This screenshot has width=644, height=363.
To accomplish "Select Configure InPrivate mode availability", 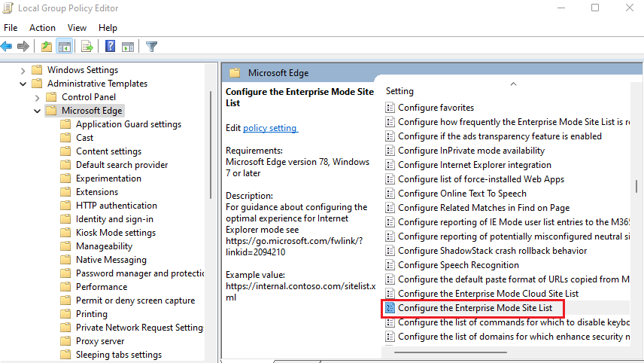I will [x=471, y=151].
